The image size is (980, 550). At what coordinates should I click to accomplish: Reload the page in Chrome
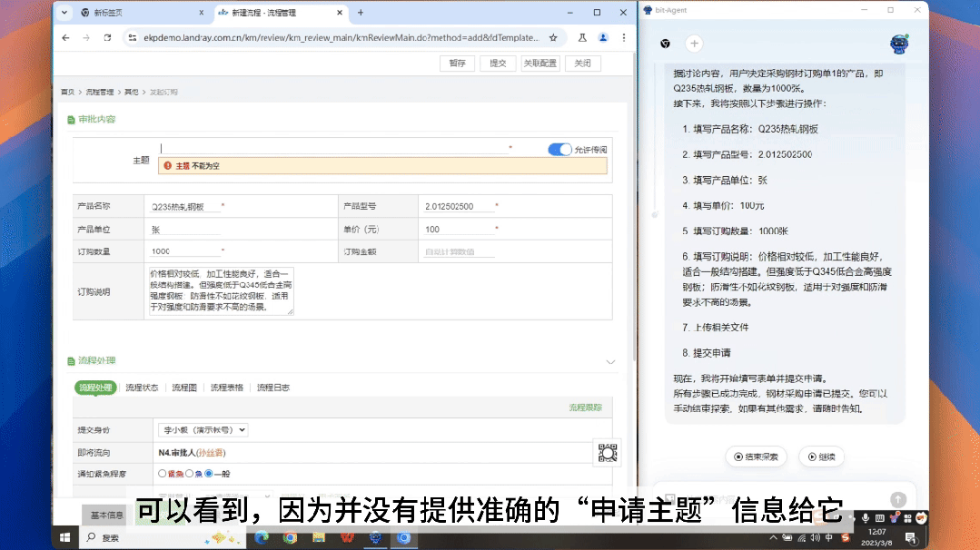[x=107, y=38]
